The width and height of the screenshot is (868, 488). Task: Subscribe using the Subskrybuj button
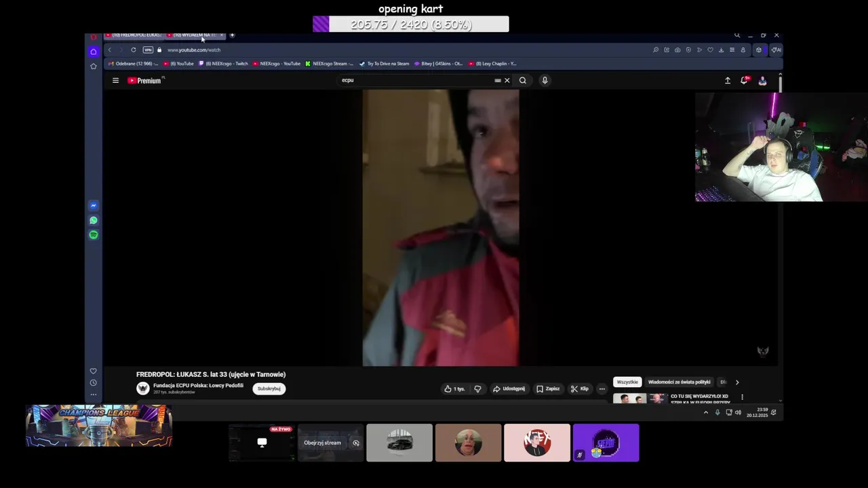coord(269,389)
